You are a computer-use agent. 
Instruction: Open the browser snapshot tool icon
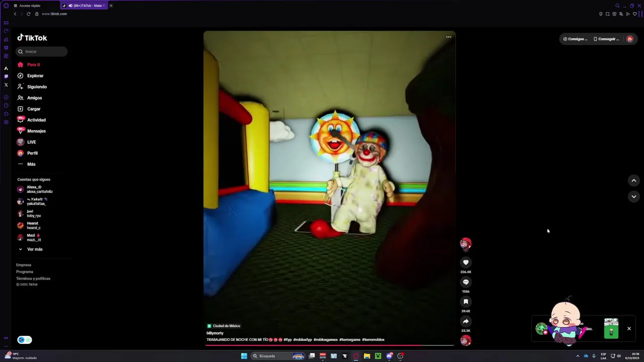tap(607, 14)
